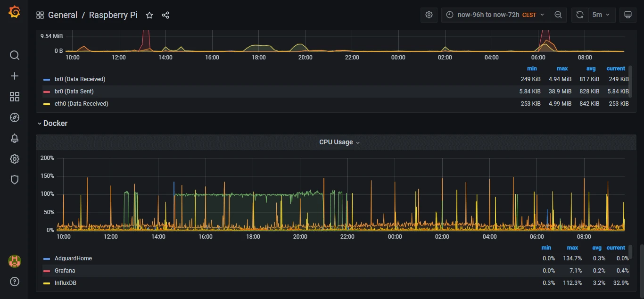
Task: Collapse the Docker row
Action: 52,123
